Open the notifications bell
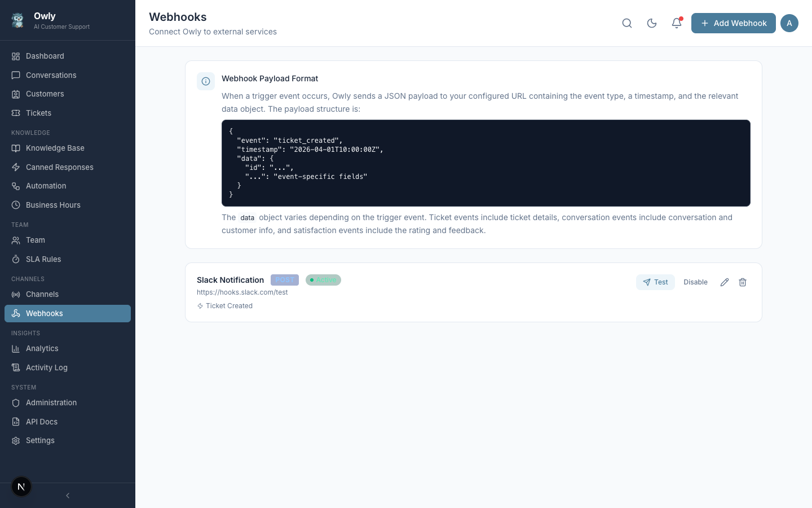 pyautogui.click(x=677, y=23)
